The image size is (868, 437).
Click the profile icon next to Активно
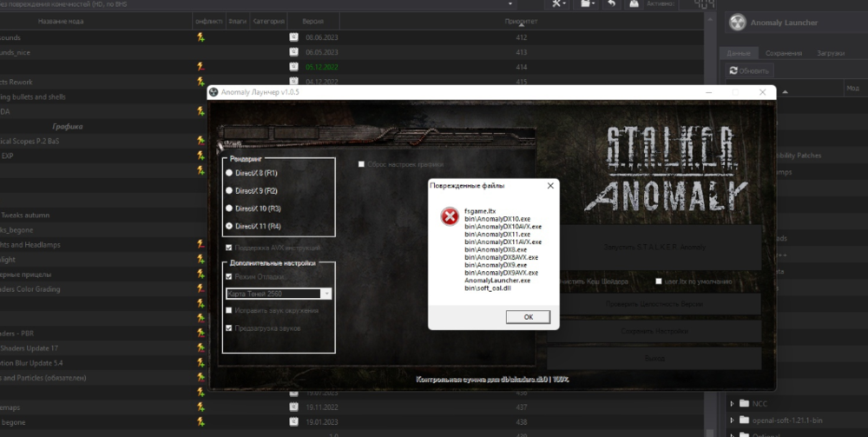(x=635, y=5)
